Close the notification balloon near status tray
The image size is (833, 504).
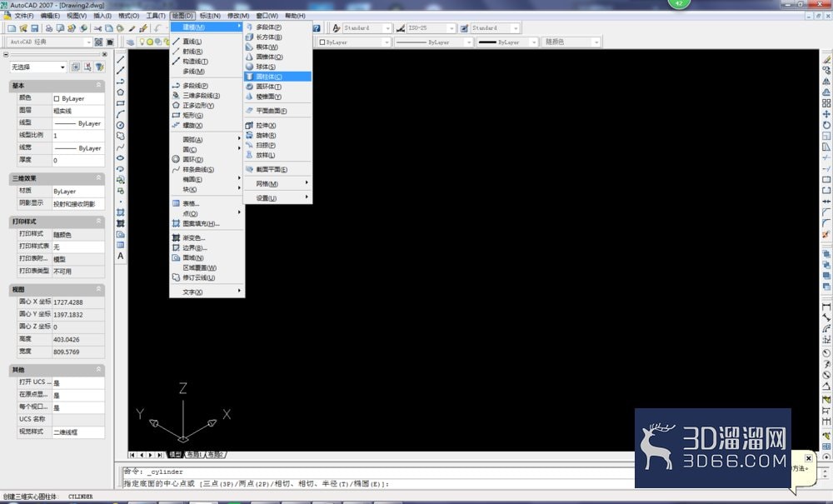click(x=808, y=458)
